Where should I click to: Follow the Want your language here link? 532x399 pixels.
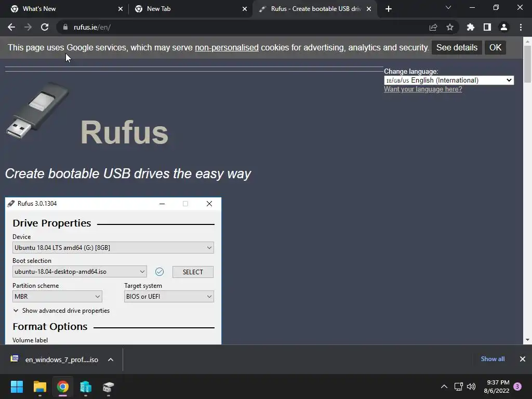pyautogui.click(x=423, y=89)
